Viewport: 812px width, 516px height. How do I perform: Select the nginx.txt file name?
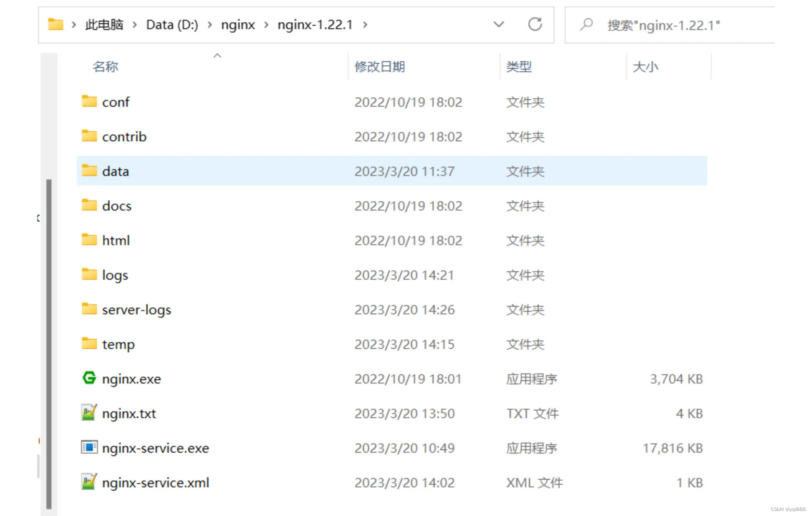coord(129,413)
